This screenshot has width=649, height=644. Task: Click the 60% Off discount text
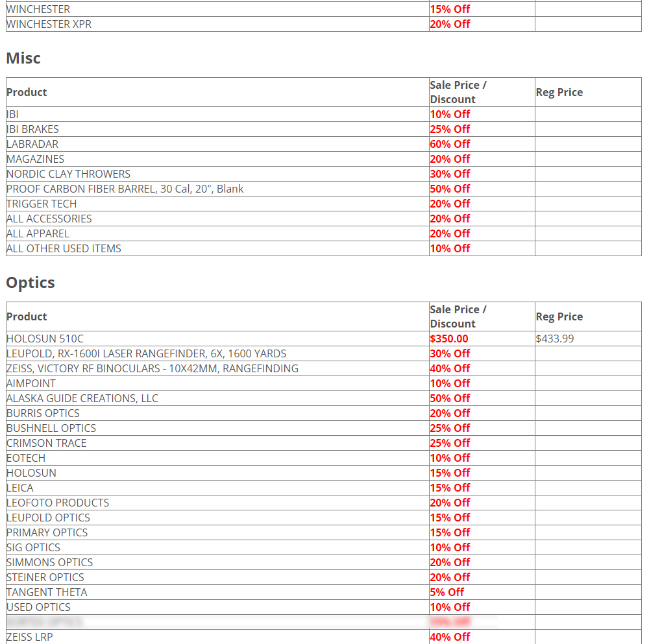pos(450,144)
